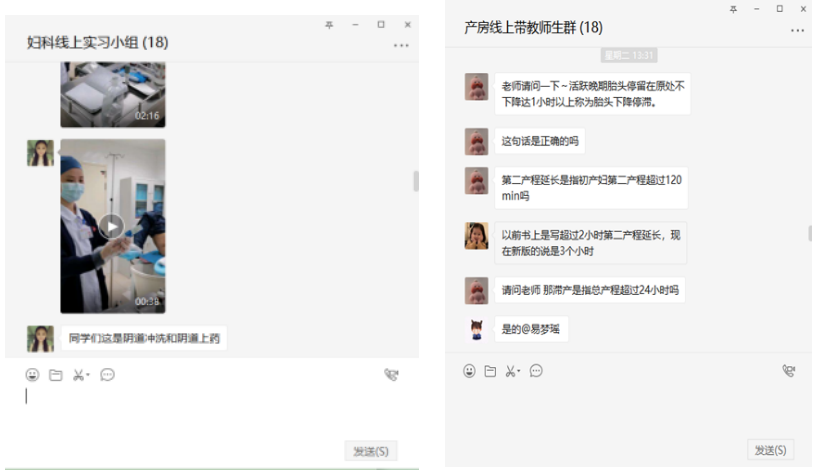The image size is (813, 474).
Task: Click send file folder icon in 产房线上带教师生群
Action: pos(490,371)
